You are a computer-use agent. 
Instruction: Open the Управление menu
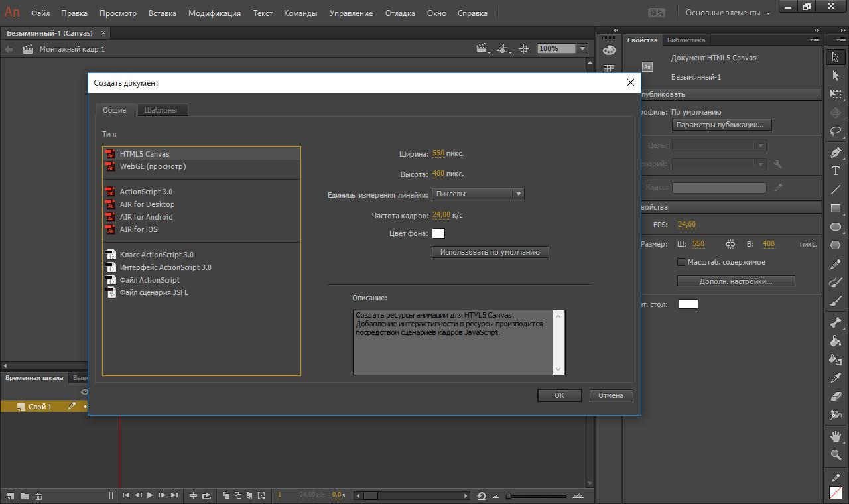pos(351,13)
